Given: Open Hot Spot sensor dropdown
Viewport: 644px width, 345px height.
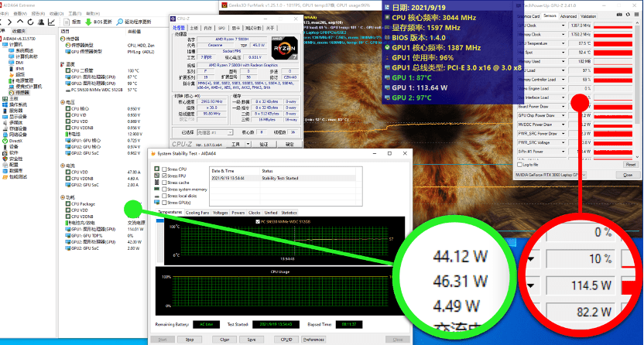Looking at the screenshot, I should pyautogui.click(x=563, y=53).
